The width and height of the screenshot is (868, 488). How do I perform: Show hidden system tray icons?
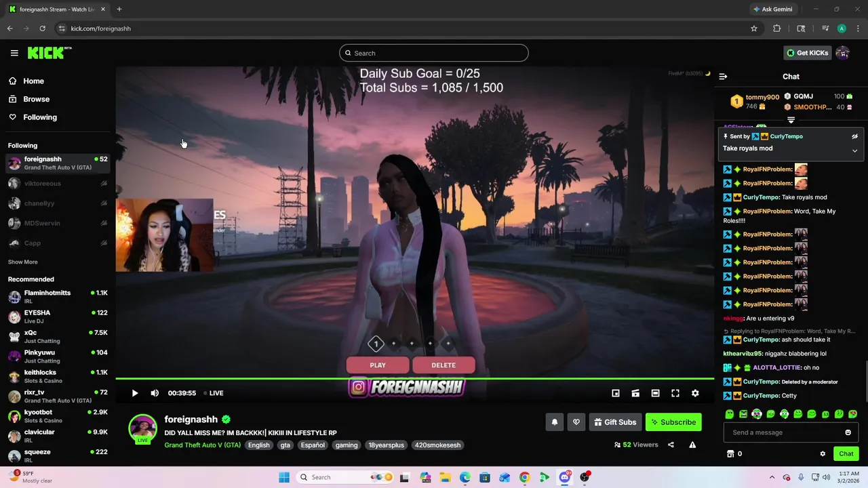pyautogui.click(x=772, y=477)
